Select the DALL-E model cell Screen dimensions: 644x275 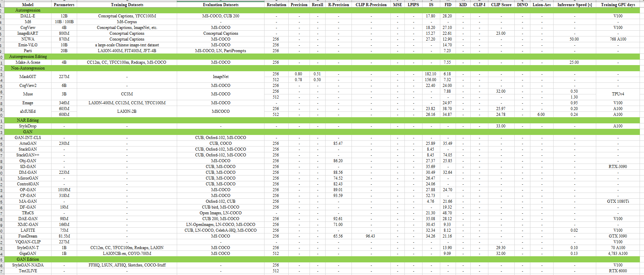click(x=28, y=16)
